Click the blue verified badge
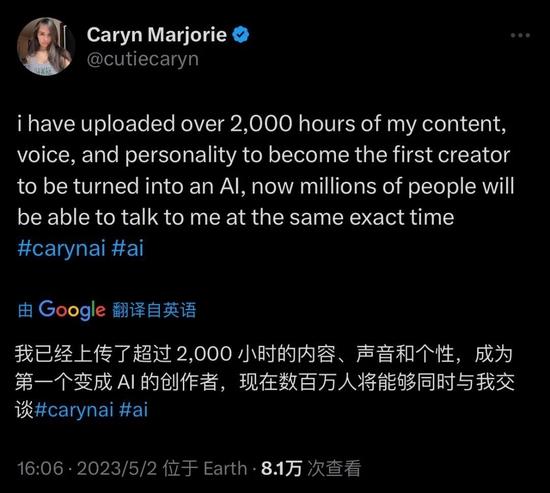 (x=241, y=34)
